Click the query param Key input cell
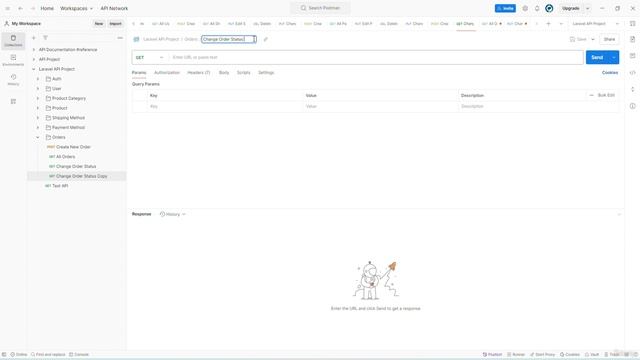Viewport: 640px width, 360px height. [225, 107]
